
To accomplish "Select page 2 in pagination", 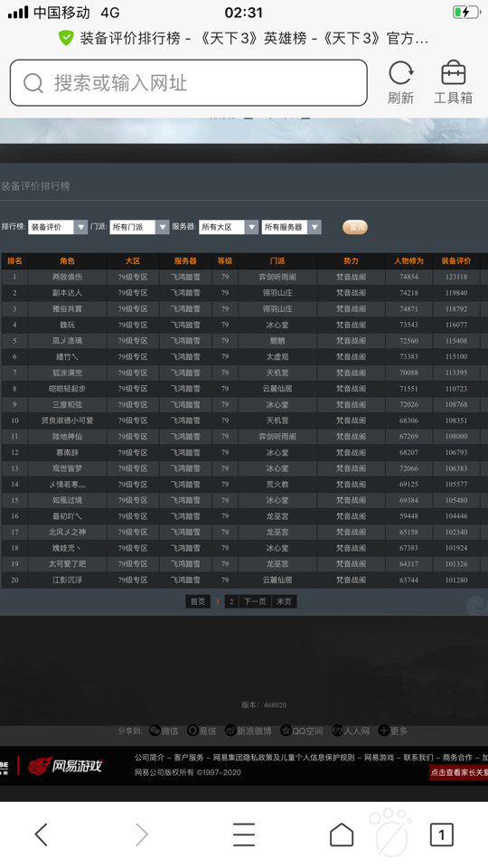I will click(x=231, y=601).
